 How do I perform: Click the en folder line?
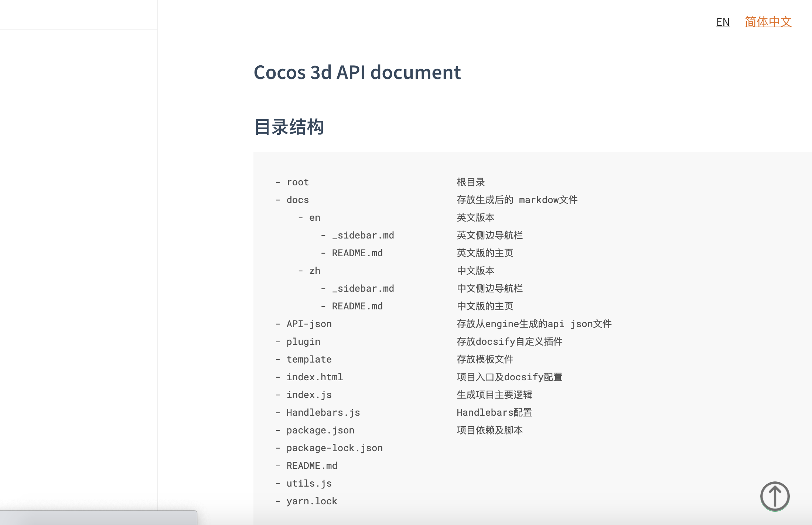pyautogui.click(x=314, y=217)
